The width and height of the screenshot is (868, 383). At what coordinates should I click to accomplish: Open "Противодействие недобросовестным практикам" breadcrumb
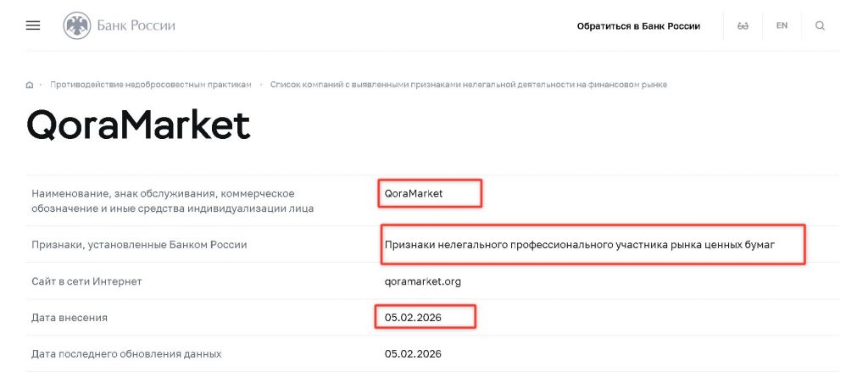point(151,85)
